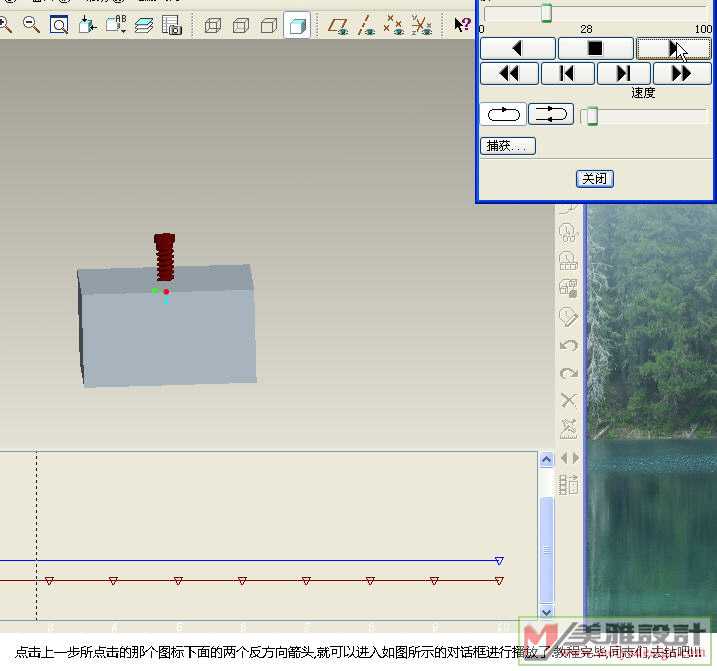Play the animation backward

(x=517, y=48)
